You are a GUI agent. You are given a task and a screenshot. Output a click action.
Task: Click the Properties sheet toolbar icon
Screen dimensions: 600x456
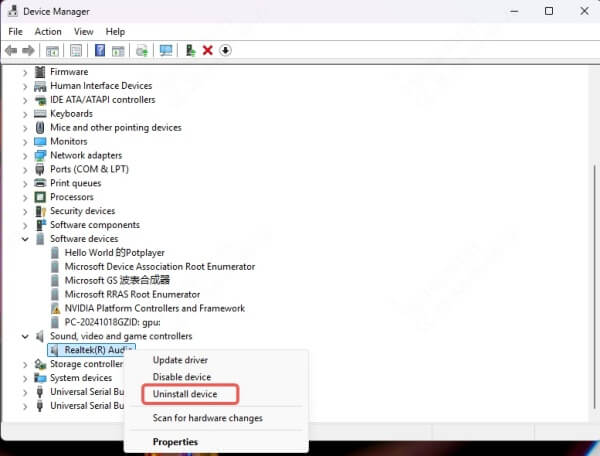pyautogui.click(x=76, y=50)
